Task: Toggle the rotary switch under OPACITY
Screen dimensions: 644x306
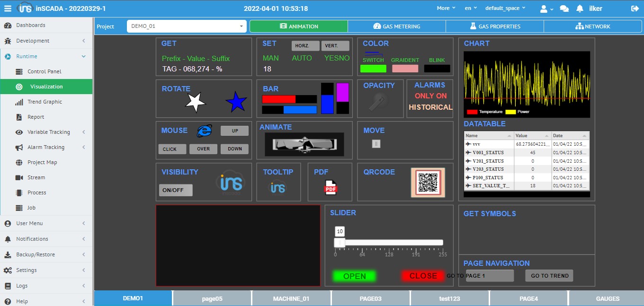Action: [379, 102]
